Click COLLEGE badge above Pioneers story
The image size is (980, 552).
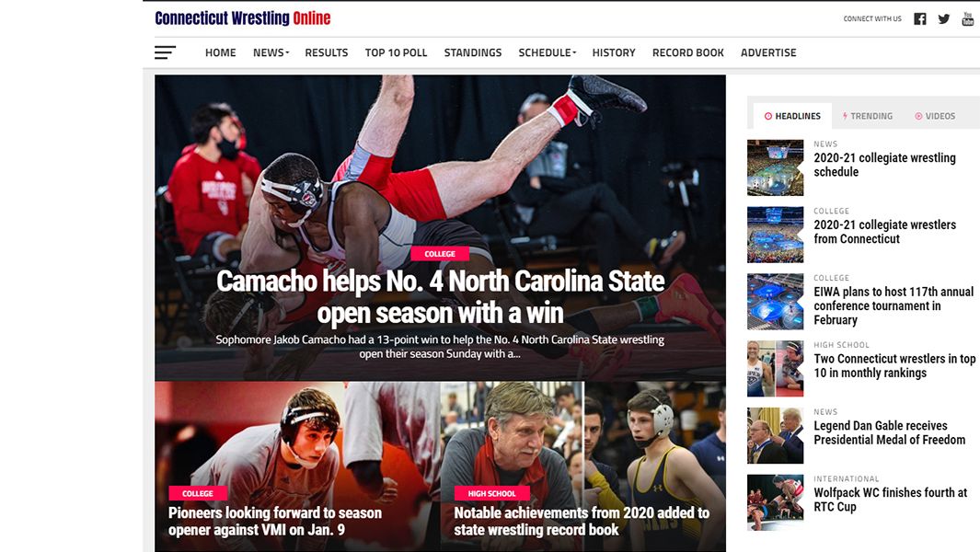coord(198,493)
